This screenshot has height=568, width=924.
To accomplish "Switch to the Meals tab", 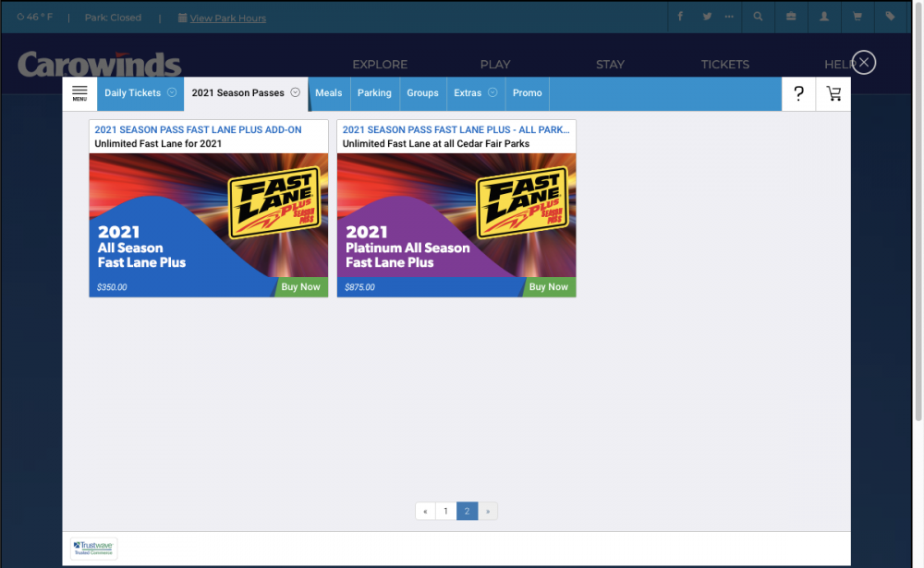I will 328,93.
